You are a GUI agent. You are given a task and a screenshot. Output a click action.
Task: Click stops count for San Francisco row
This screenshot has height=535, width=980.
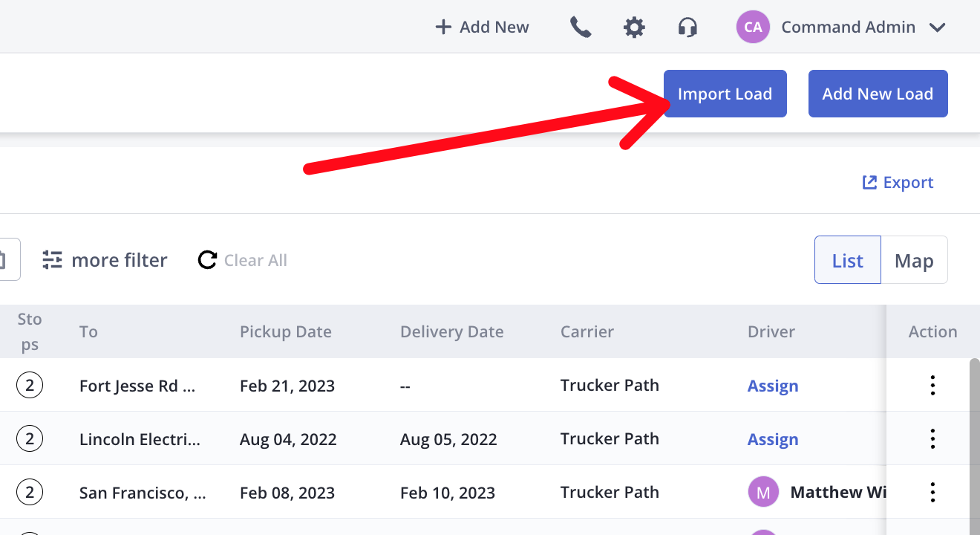30,492
